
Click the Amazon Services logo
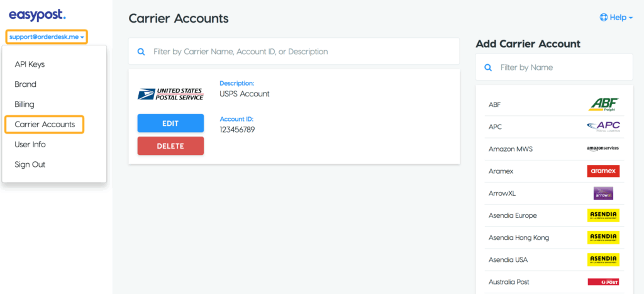pyautogui.click(x=603, y=149)
